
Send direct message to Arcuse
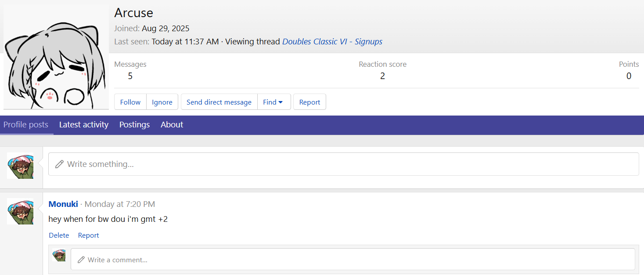pyautogui.click(x=219, y=102)
